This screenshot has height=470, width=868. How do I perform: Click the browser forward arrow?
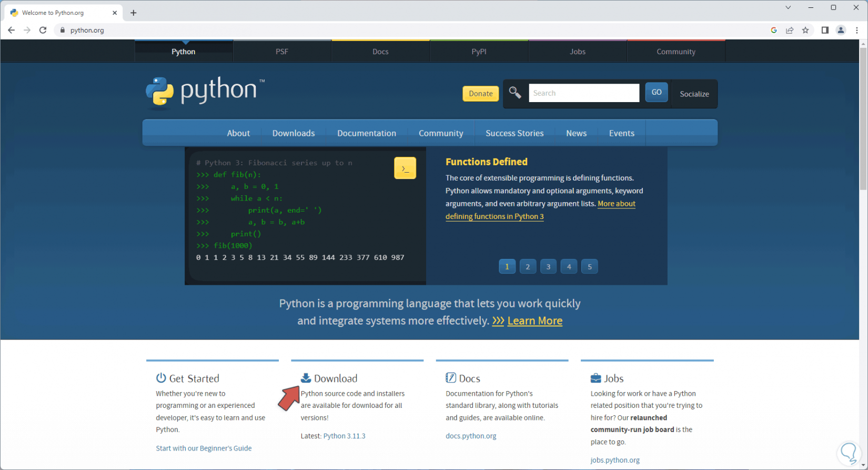click(x=27, y=30)
